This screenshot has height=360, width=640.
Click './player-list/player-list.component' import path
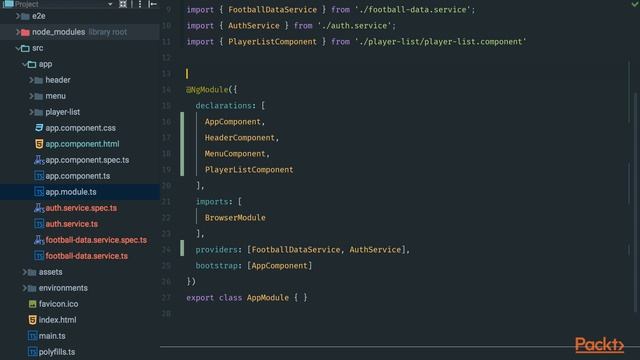[441, 42]
